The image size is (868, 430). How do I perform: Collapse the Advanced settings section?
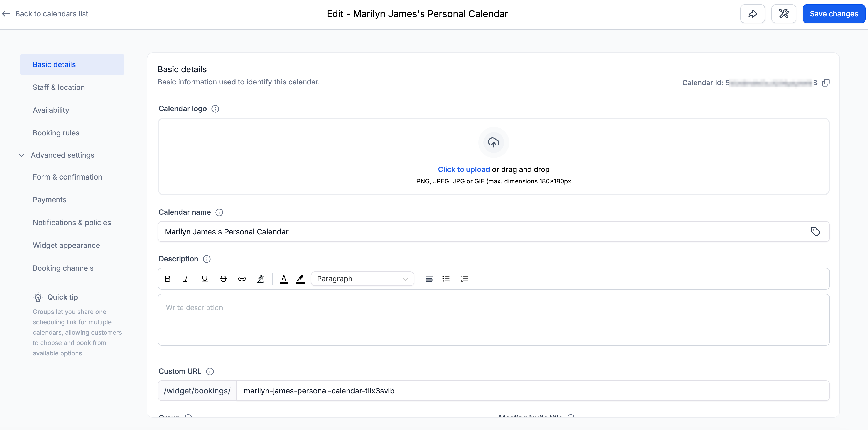tap(21, 155)
